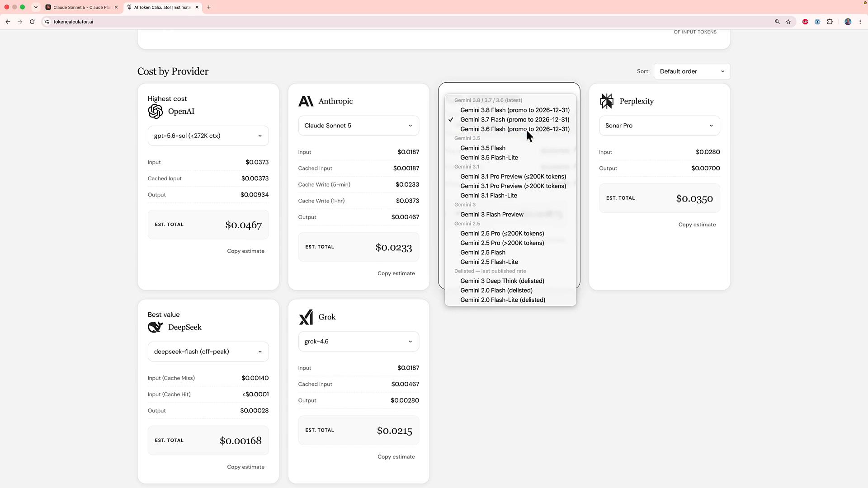Image resolution: width=868 pixels, height=488 pixels.
Task: Click the browser forward arrow
Action: 20,22
